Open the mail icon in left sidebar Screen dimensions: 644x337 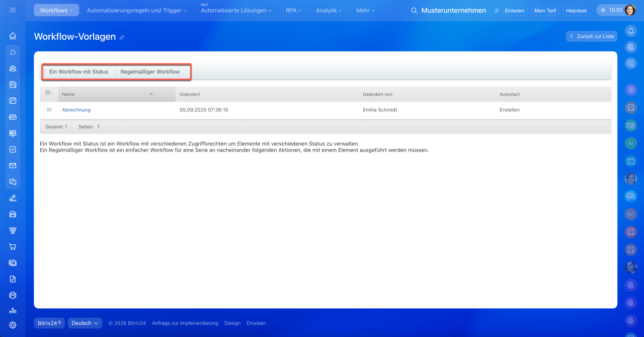pos(13,166)
